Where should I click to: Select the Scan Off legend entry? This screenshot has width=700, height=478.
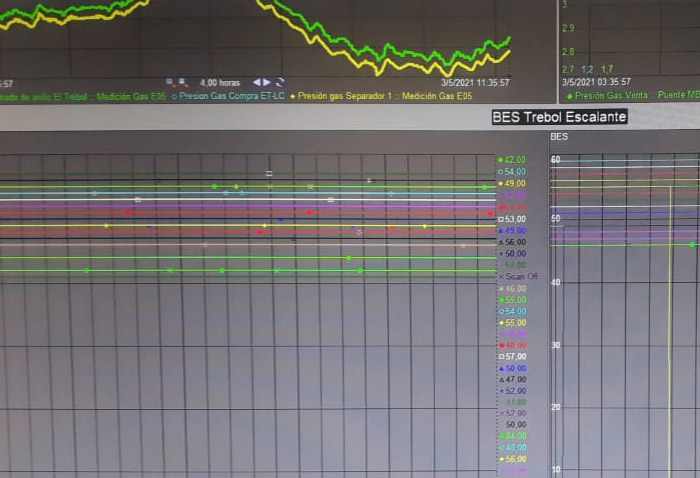coord(518,277)
